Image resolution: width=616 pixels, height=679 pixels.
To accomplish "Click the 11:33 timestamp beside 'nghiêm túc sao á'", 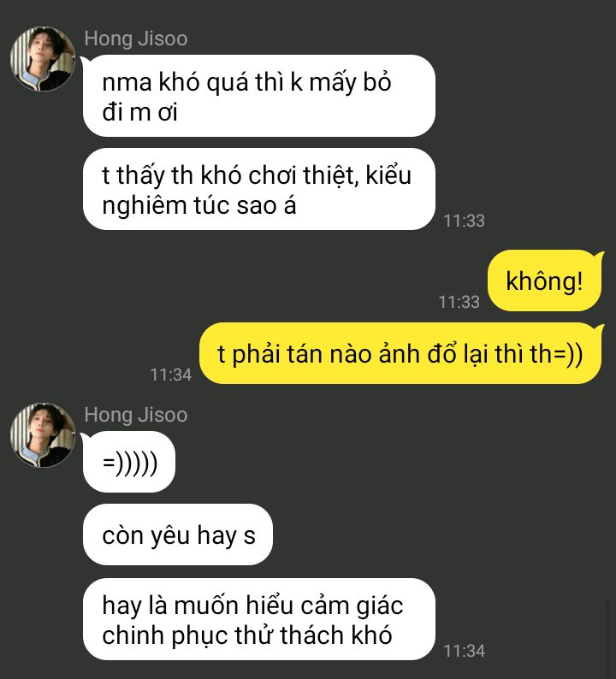I will click(x=464, y=221).
